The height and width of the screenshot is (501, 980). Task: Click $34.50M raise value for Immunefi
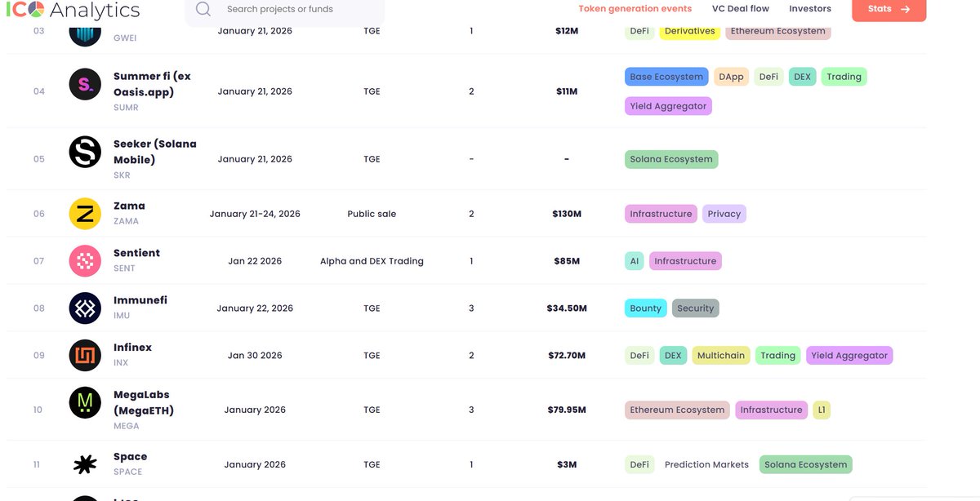(567, 308)
